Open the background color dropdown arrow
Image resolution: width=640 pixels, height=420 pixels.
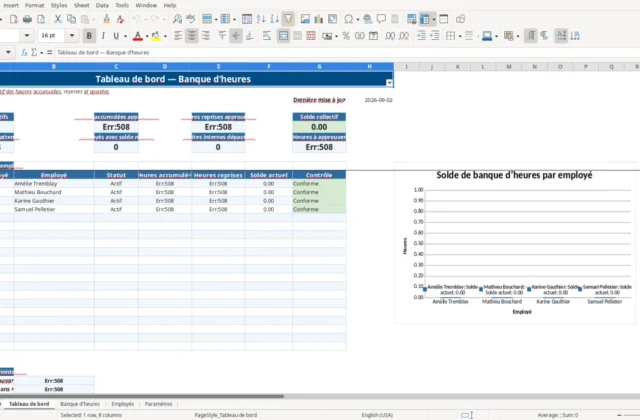click(x=496, y=36)
